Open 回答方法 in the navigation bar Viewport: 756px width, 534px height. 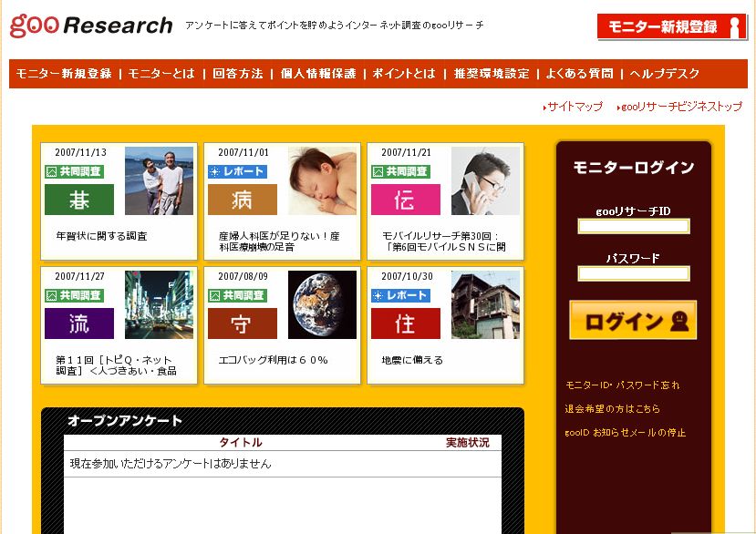(238, 74)
